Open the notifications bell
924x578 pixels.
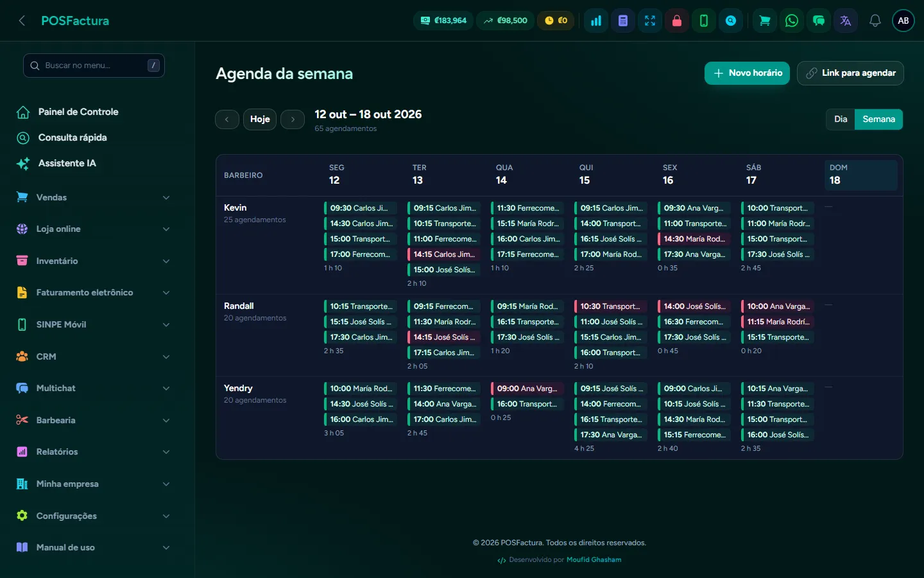[x=875, y=21]
